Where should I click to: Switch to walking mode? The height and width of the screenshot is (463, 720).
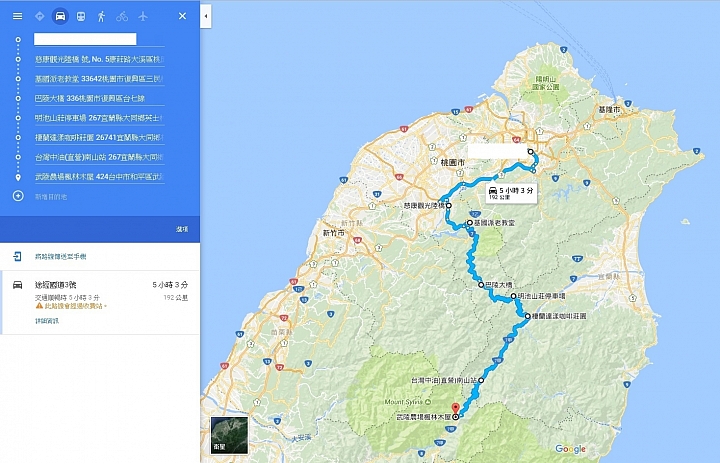(101, 17)
